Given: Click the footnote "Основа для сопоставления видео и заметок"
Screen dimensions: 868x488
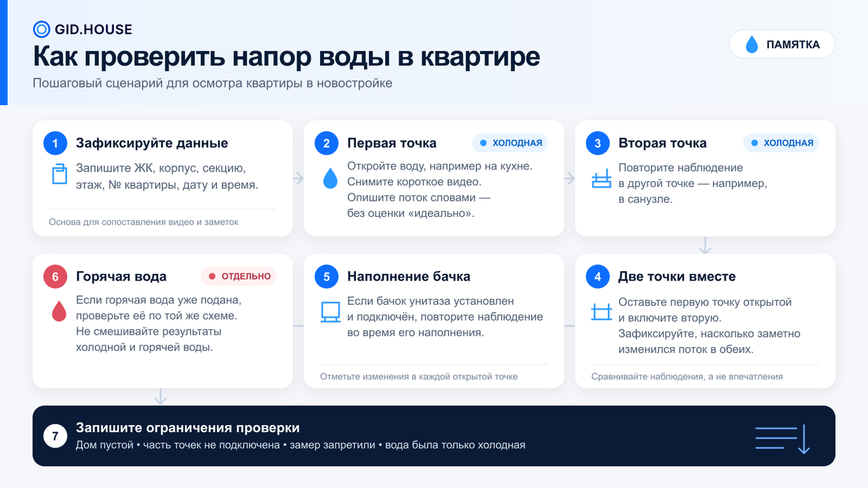Looking at the screenshot, I should [144, 222].
